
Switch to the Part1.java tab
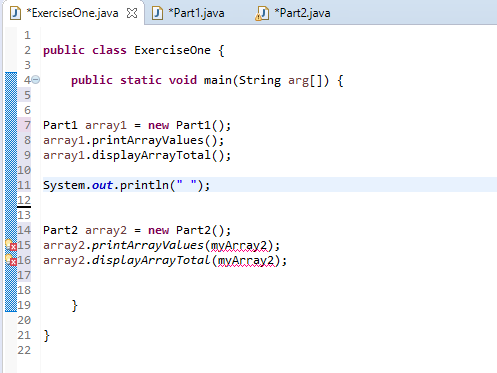[188, 13]
